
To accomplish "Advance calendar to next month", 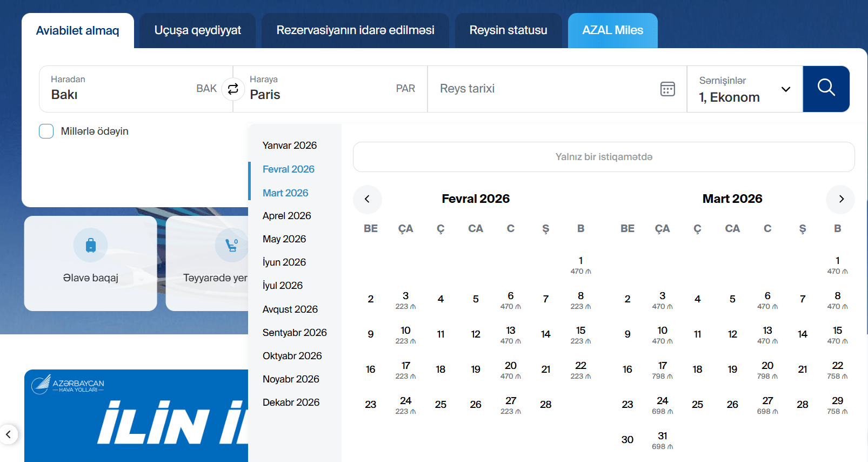I will [840, 199].
